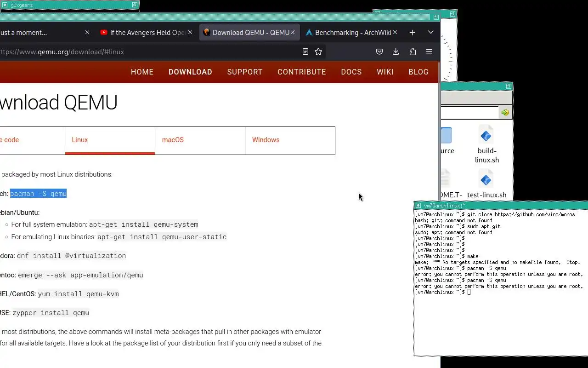Select the Windows download section

pyautogui.click(x=290, y=140)
